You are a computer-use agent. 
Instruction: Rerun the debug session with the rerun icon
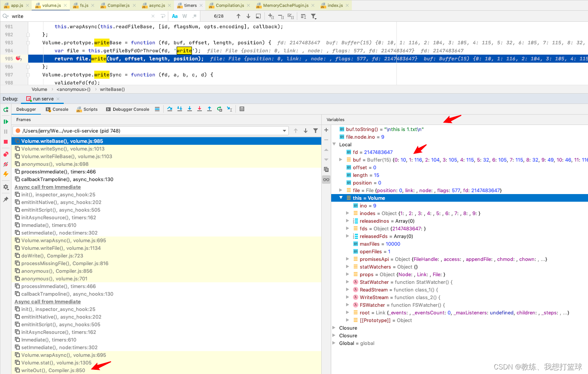(6, 110)
